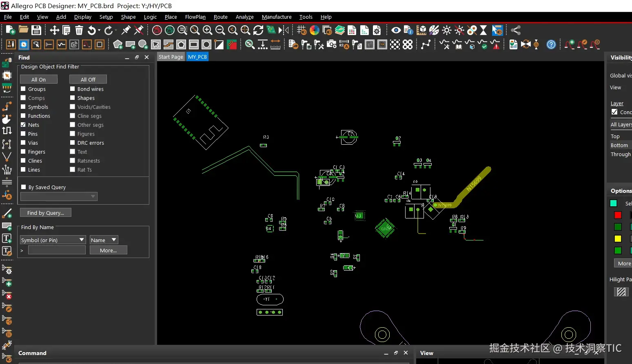Click the Open folder icon
632x364 pixels.
tap(24, 30)
